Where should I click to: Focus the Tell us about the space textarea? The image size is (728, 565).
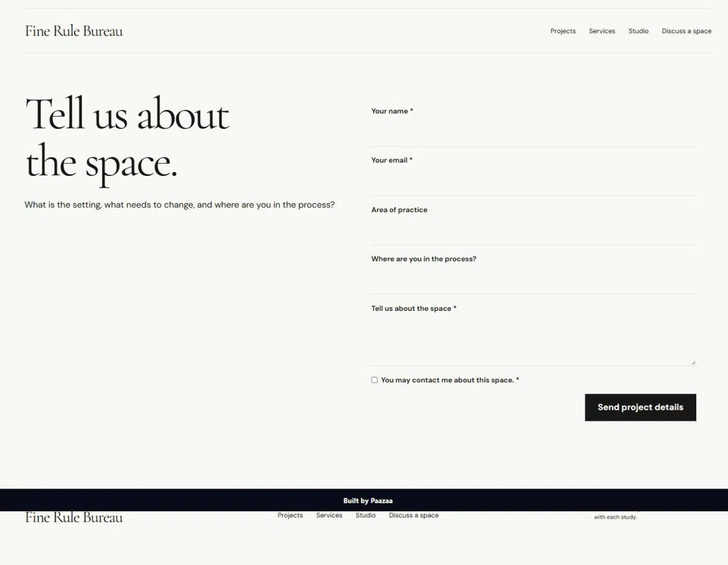tap(533, 341)
